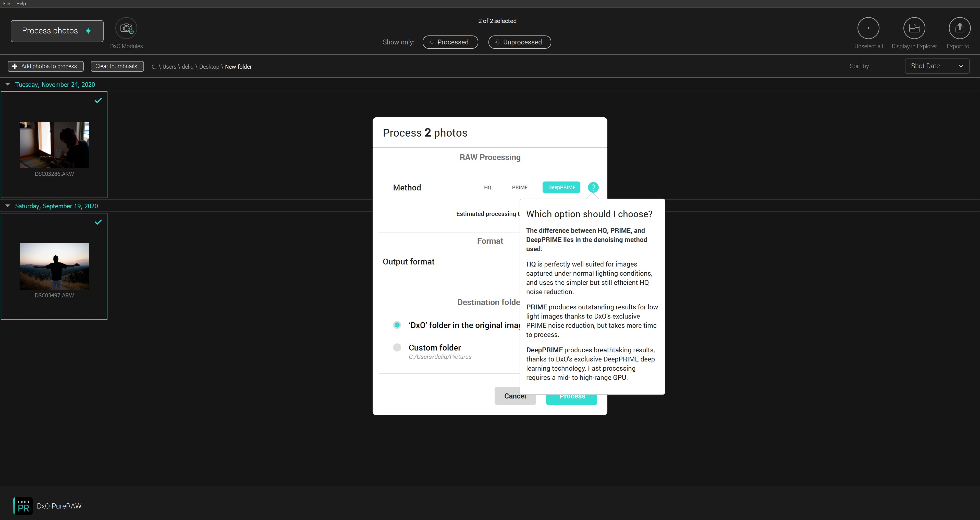Screen dimensions: 980x520
Task: Open the Shot Date sort dropdown
Action: (x=937, y=66)
